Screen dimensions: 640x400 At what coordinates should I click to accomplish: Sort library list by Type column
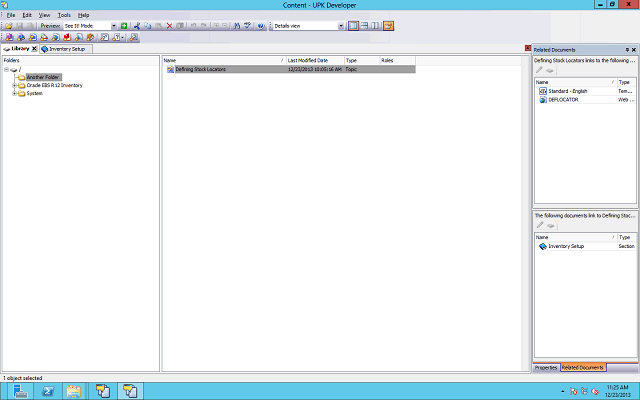pyautogui.click(x=362, y=60)
